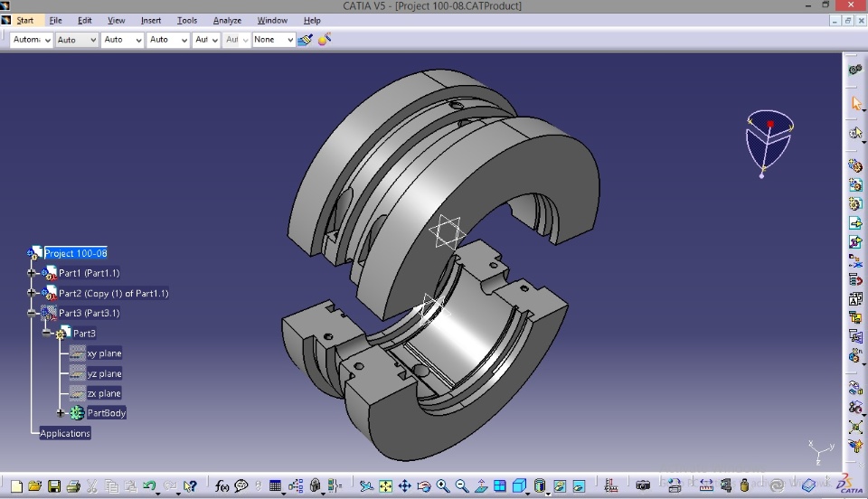Image resolution: width=868 pixels, height=499 pixels.
Task: Expand the Part2 (Copy (1) of Part1.1) node
Action: [32, 293]
